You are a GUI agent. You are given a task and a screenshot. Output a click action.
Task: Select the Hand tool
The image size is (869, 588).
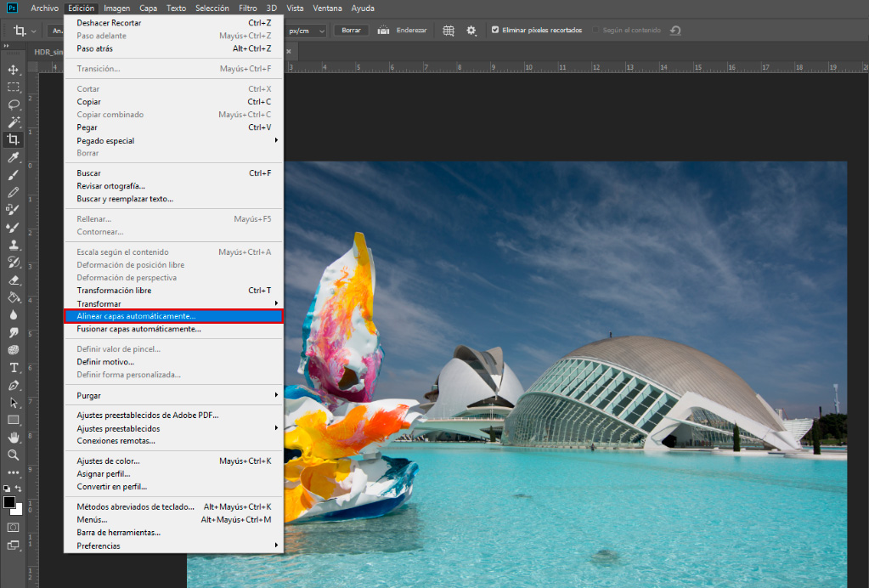[x=13, y=437]
